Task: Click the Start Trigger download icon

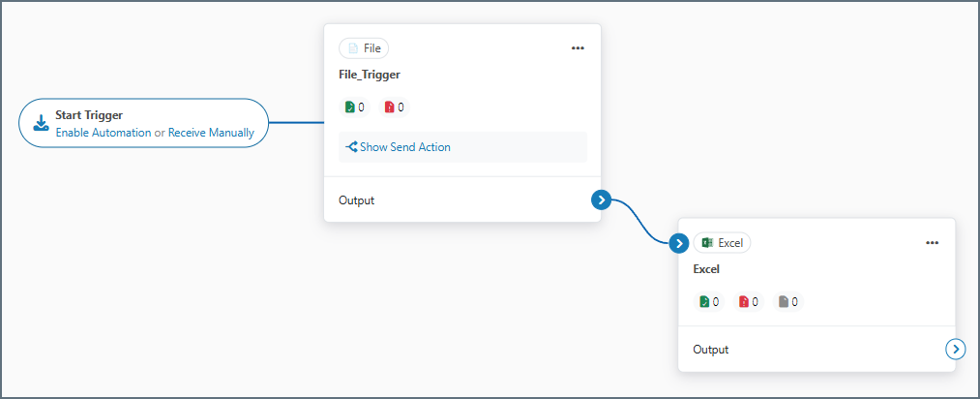Action: tap(41, 123)
